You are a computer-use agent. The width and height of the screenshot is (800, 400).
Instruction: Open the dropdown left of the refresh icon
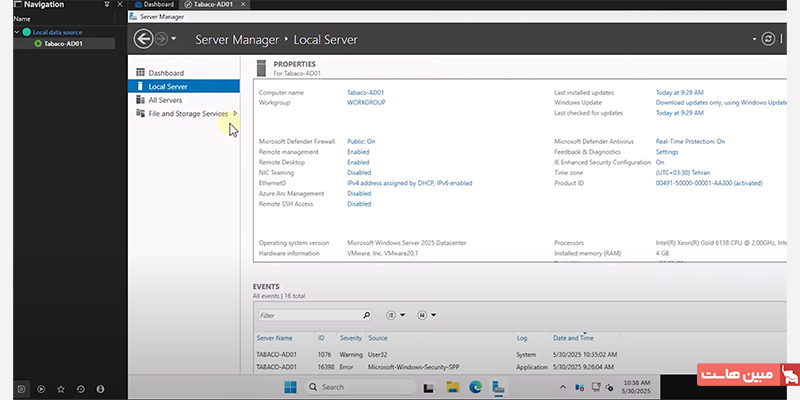[x=755, y=39]
